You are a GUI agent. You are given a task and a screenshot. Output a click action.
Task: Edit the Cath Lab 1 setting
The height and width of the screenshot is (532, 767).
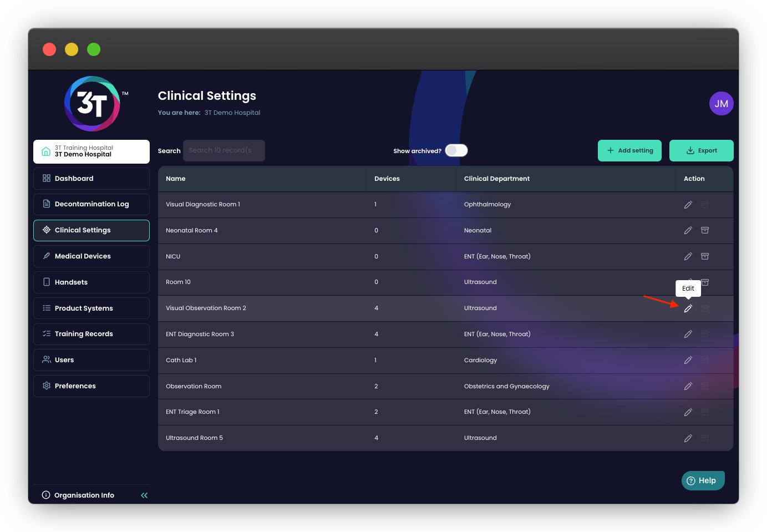[x=688, y=360]
